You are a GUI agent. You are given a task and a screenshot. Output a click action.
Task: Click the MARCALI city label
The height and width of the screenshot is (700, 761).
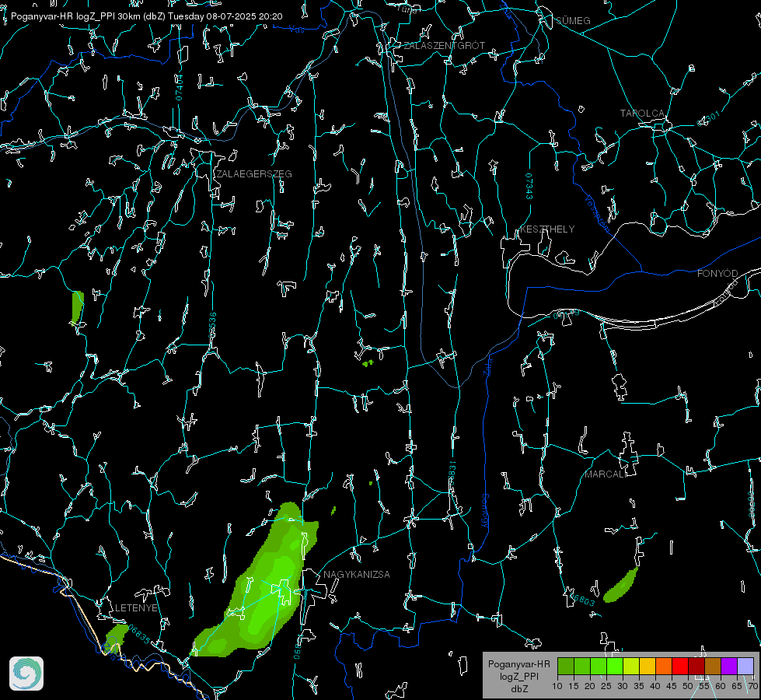click(x=605, y=474)
